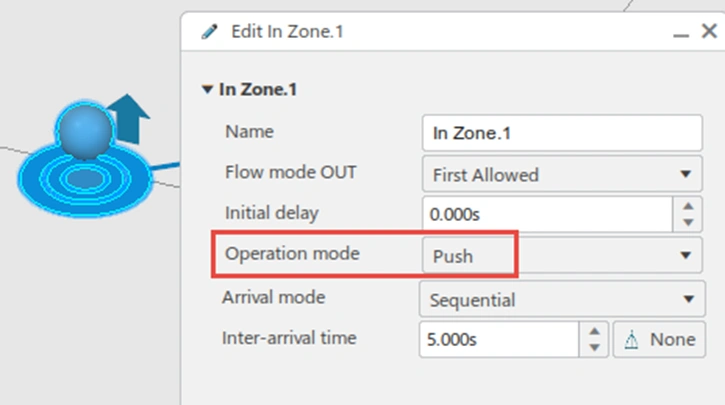The image size is (725, 405).
Task: Open the Operation mode dropdown
Action: (685, 256)
